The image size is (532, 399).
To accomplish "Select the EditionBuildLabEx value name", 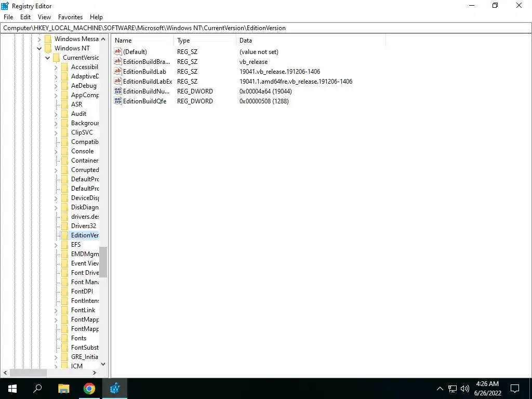I will (148, 82).
